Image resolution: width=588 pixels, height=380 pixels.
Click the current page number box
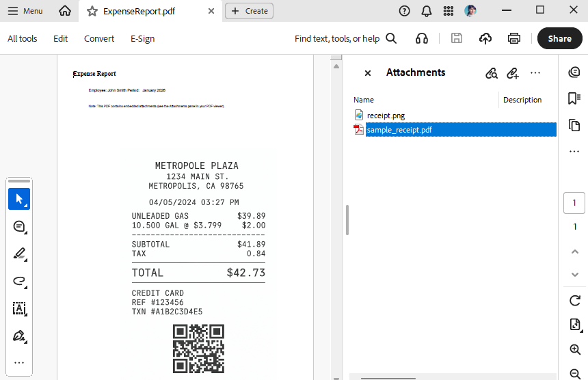point(574,203)
